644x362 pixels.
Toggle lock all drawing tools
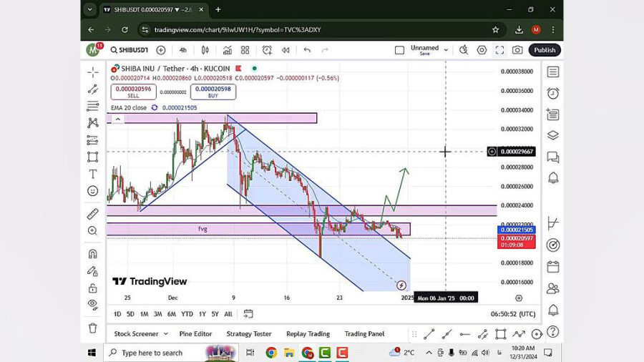(x=93, y=288)
